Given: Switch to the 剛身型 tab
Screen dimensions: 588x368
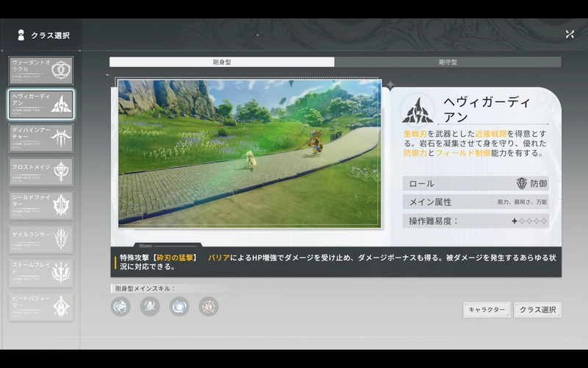Looking at the screenshot, I should click(x=222, y=62).
